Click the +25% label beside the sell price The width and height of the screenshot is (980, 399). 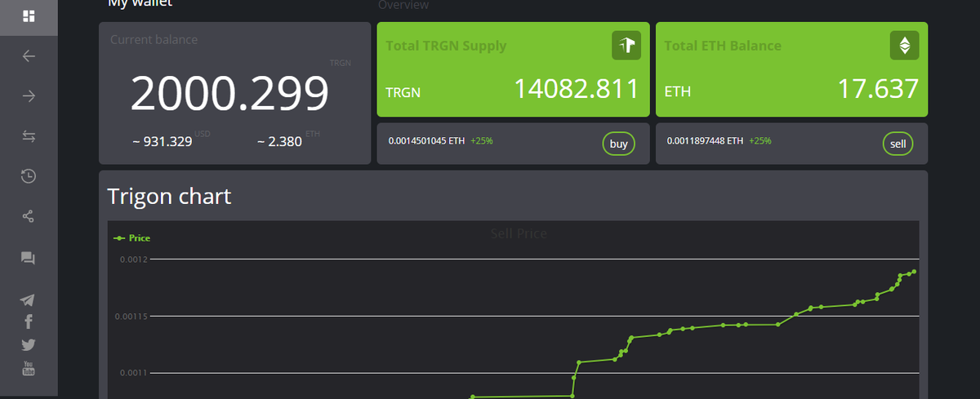(760, 140)
